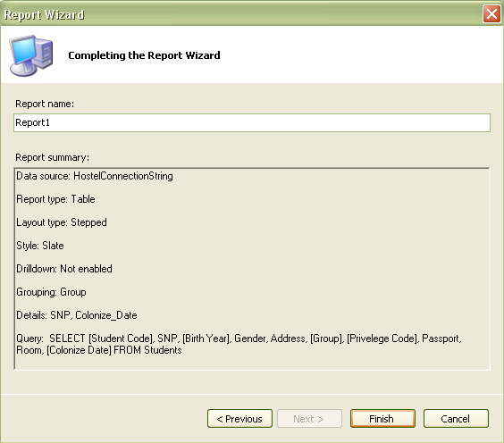The width and height of the screenshot is (504, 443).
Task: Click the 'Report name:' label
Action: [45, 104]
